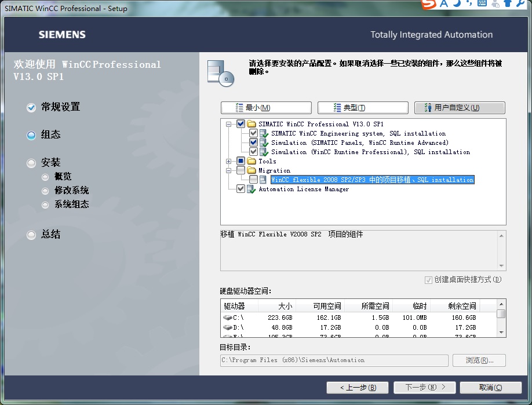Click the 可用空间 column header
The width and height of the screenshot is (532, 405).
coord(320,306)
